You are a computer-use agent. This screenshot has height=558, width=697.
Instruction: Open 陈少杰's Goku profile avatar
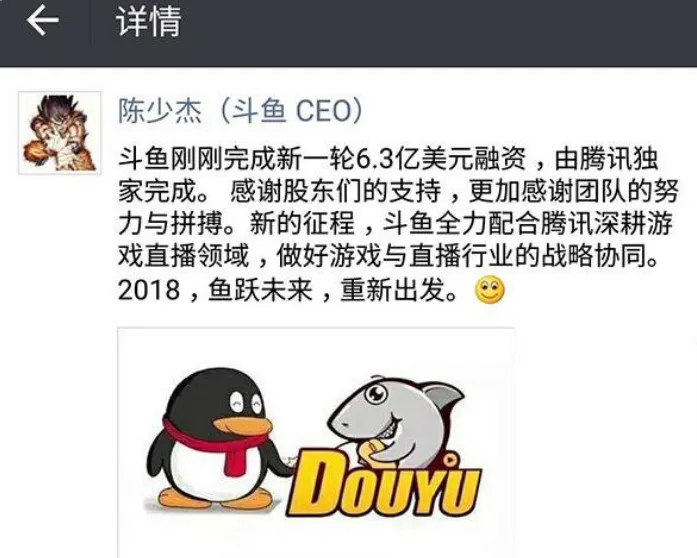pyautogui.click(x=60, y=132)
